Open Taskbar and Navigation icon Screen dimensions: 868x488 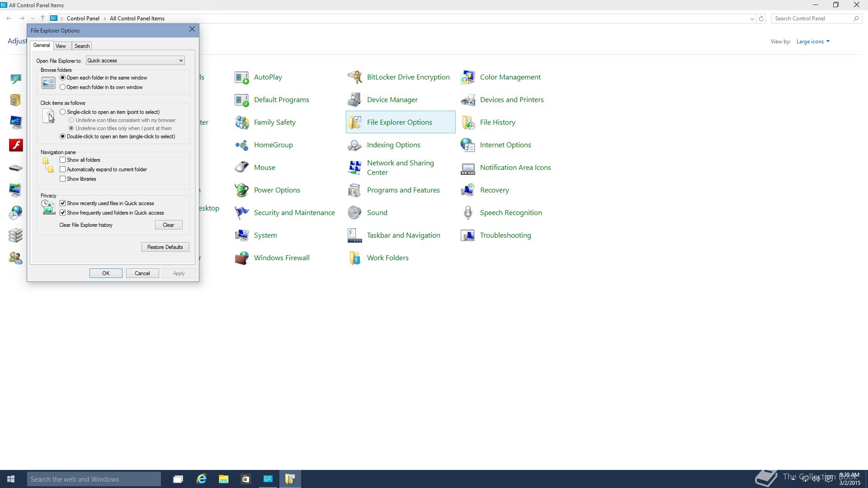pyautogui.click(x=355, y=235)
